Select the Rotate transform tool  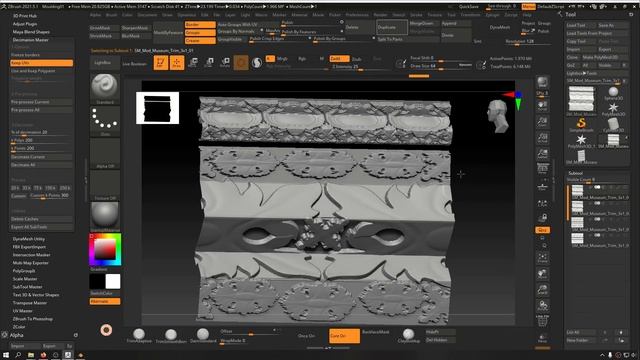click(x=225, y=62)
